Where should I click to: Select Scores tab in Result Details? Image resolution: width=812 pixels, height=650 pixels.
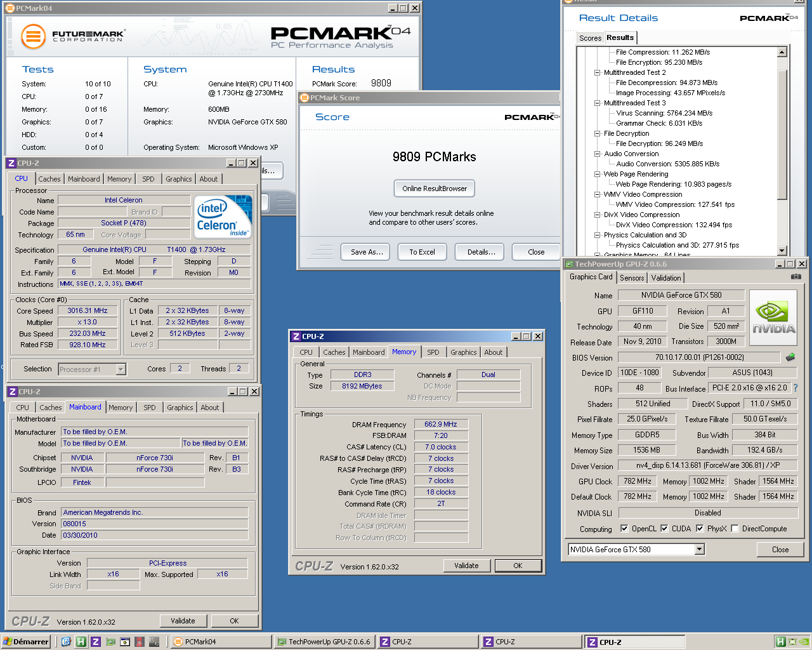pyautogui.click(x=590, y=38)
